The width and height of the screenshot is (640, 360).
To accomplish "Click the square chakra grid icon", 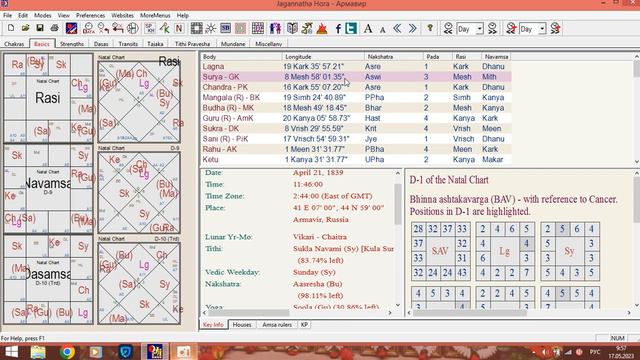I will [x=196, y=28].
